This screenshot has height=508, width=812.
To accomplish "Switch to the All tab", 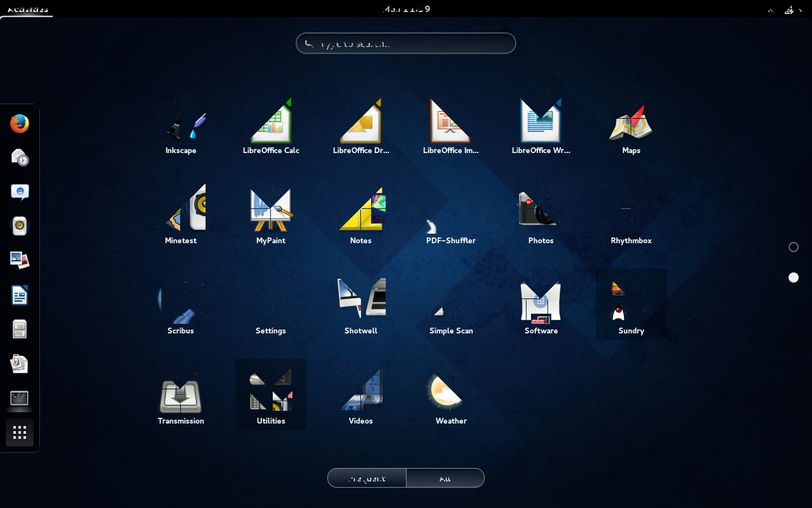I will 445,478.
